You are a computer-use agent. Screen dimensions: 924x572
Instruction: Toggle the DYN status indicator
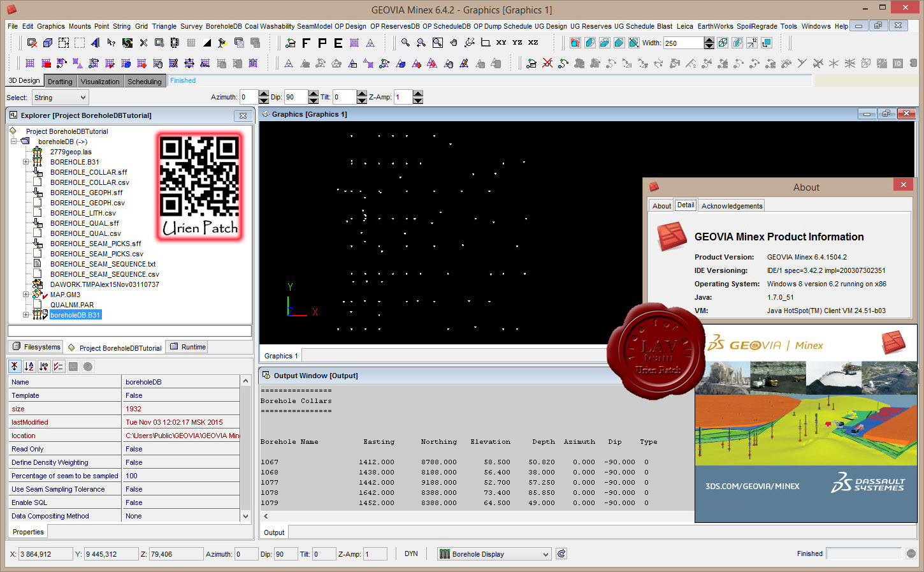(x=411, y=554)
